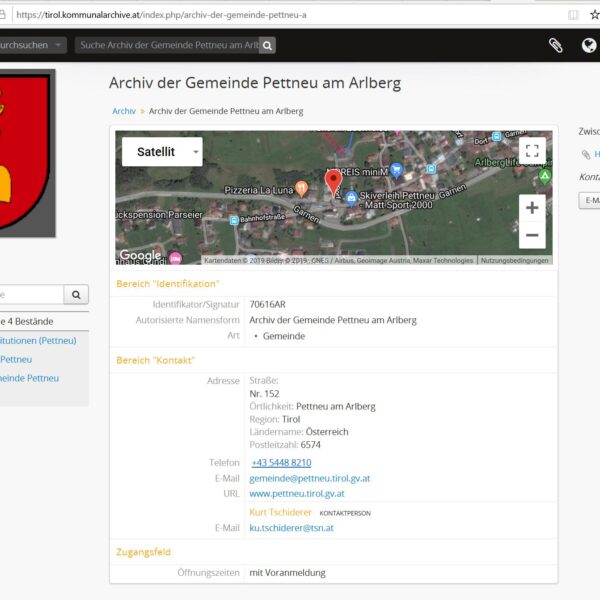The height and width of the screenshot is (600, 600).
Task: Click the Pettneu coat of arms image
Action: point(25,150)
